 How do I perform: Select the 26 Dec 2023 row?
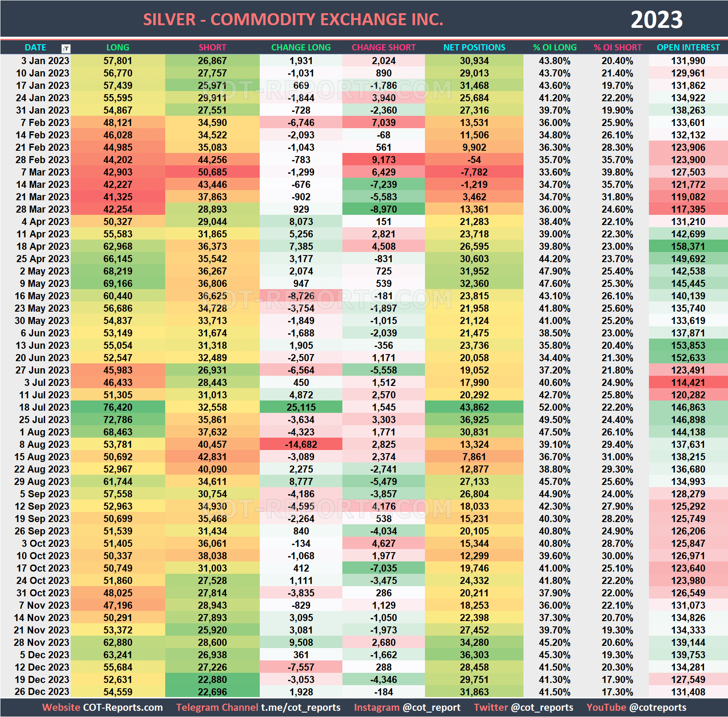pyautogui.click(x=42, y=692)
